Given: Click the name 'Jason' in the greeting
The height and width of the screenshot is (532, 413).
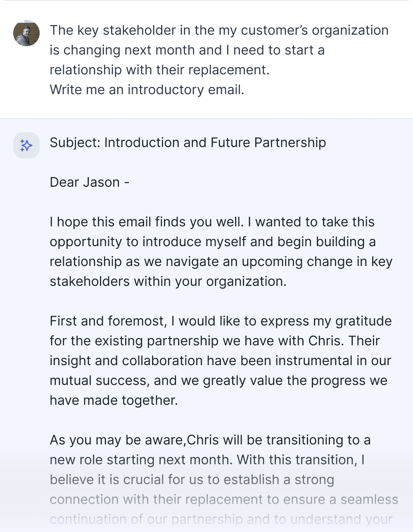Looking at the screenshot, I should pos(102,183).
